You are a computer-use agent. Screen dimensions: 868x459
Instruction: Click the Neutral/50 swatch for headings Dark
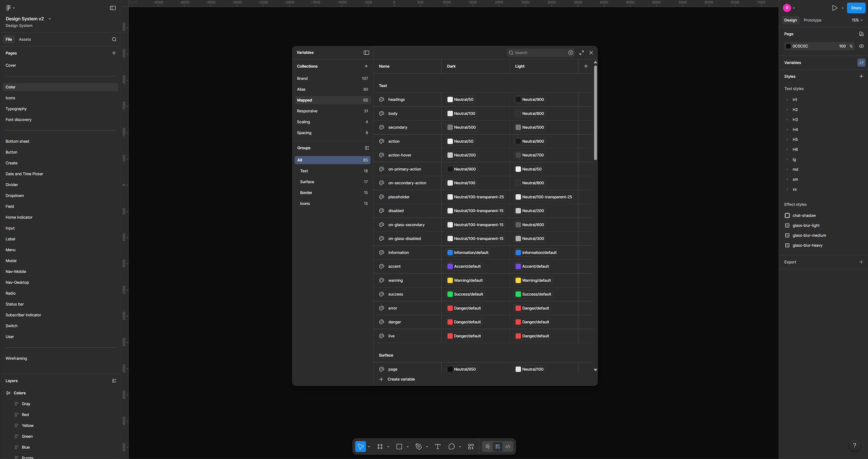pos(450,99)
